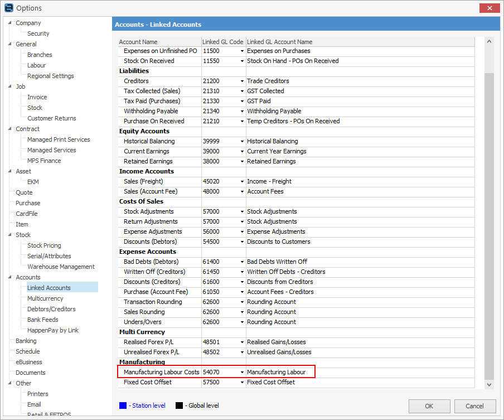Open the Bad Debts (Debtors) GL code dropdown
This screenshot has width=504, height=420.
pos(242,262)
